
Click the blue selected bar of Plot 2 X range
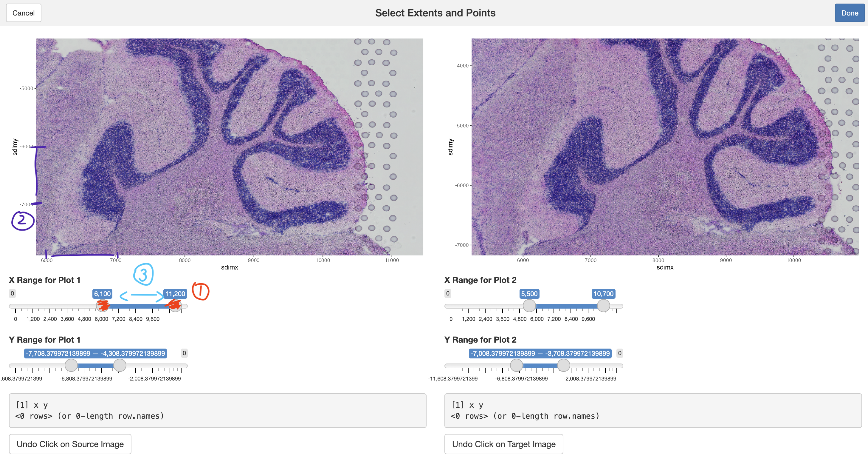(566, 306)
